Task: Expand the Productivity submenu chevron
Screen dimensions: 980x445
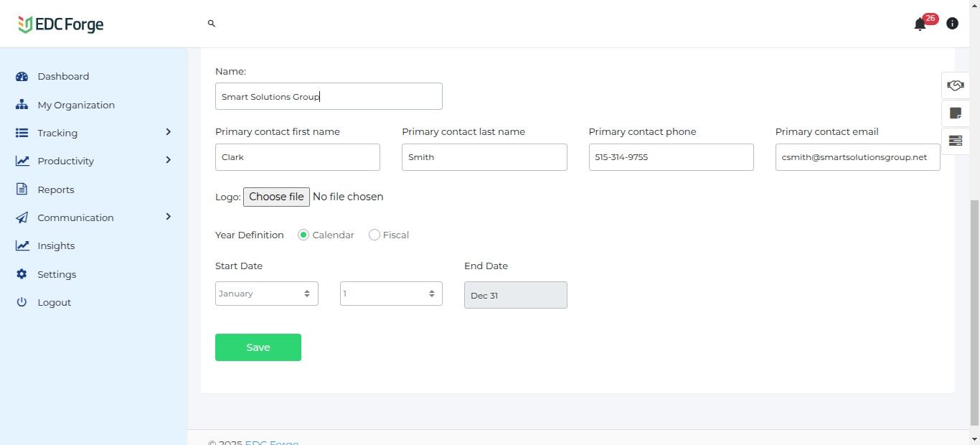Action: [x=169, y=160]
